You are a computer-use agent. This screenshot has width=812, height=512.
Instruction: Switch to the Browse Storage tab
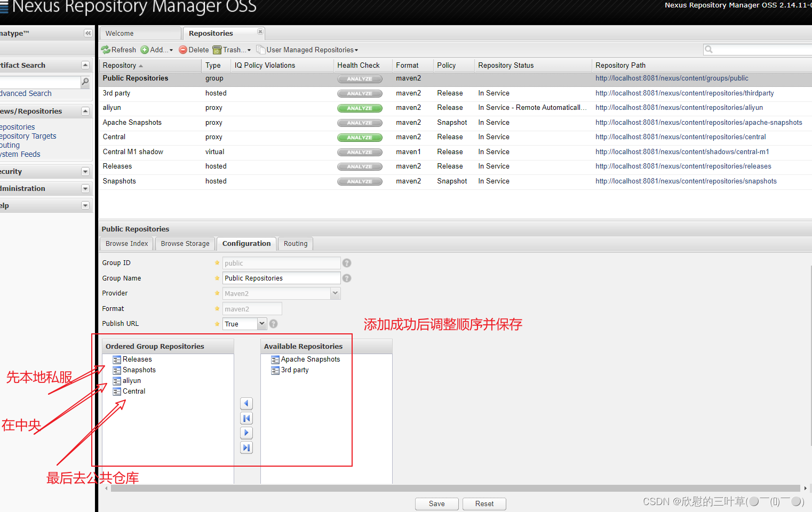coord(185,244)
